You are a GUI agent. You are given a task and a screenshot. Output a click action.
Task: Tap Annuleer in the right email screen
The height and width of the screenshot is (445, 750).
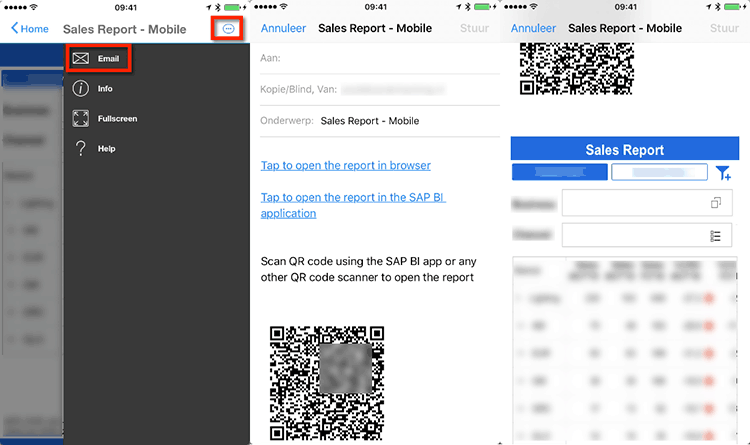pyautogui.click(x=533, y=28)
